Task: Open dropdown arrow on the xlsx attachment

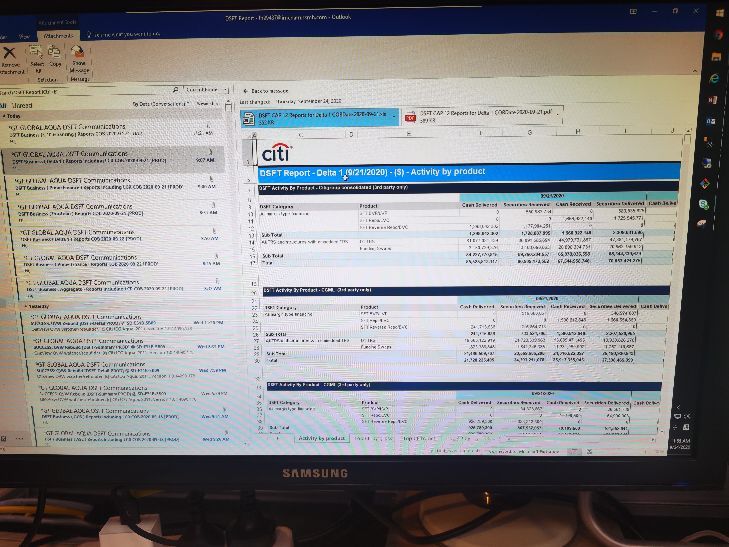Action: coord(395,116)
